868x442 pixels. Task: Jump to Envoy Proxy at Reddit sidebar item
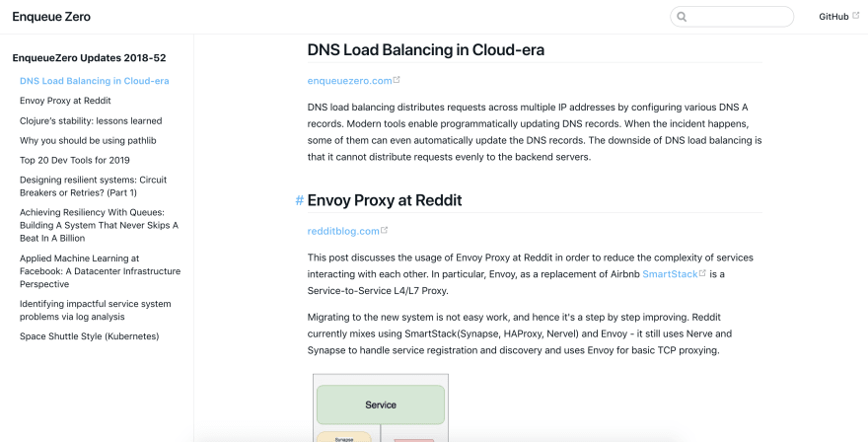[65, 101]
